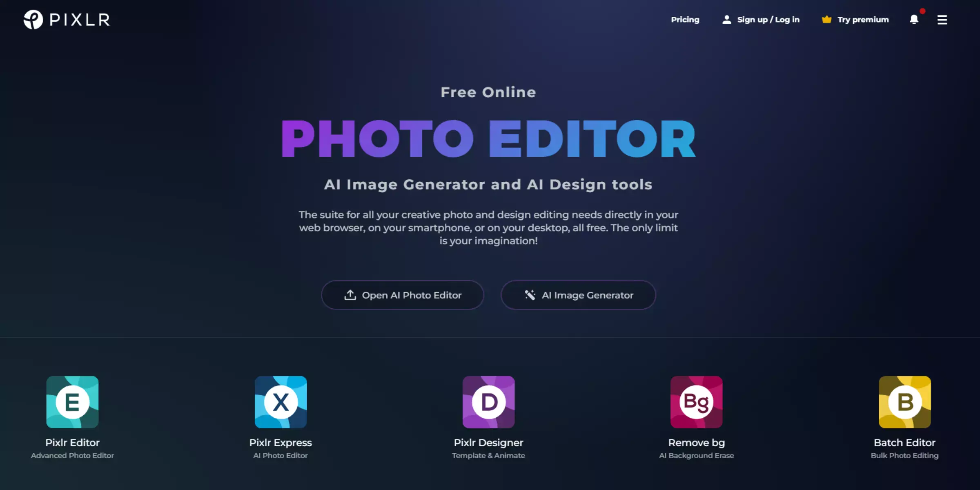Click the Try premium crown icon
The image size is (980, 490).
[x=826, y=19]
